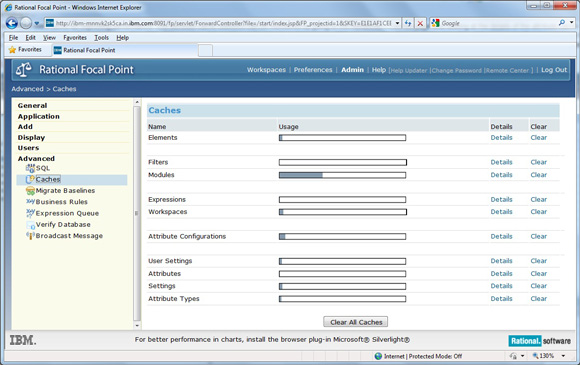Open the Tools menu
Image resolution: width=580 pixels, height=365 pixels.
click(101, 37)
